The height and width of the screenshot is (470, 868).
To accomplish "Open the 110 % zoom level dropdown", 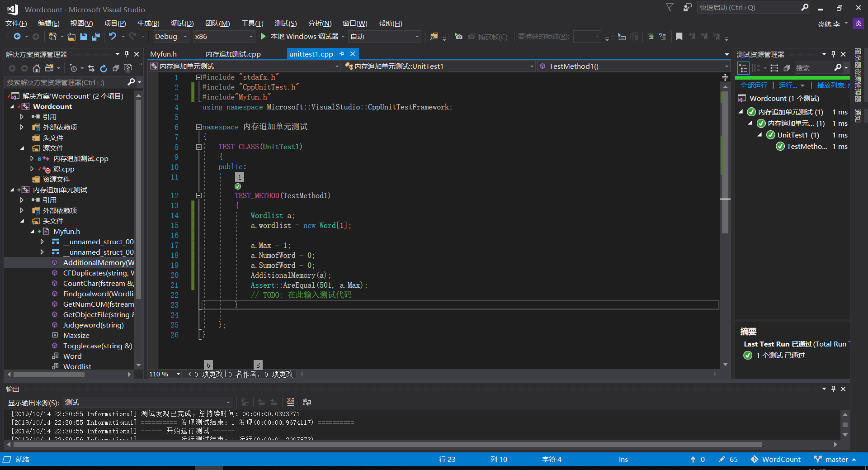I will (165, 374).
